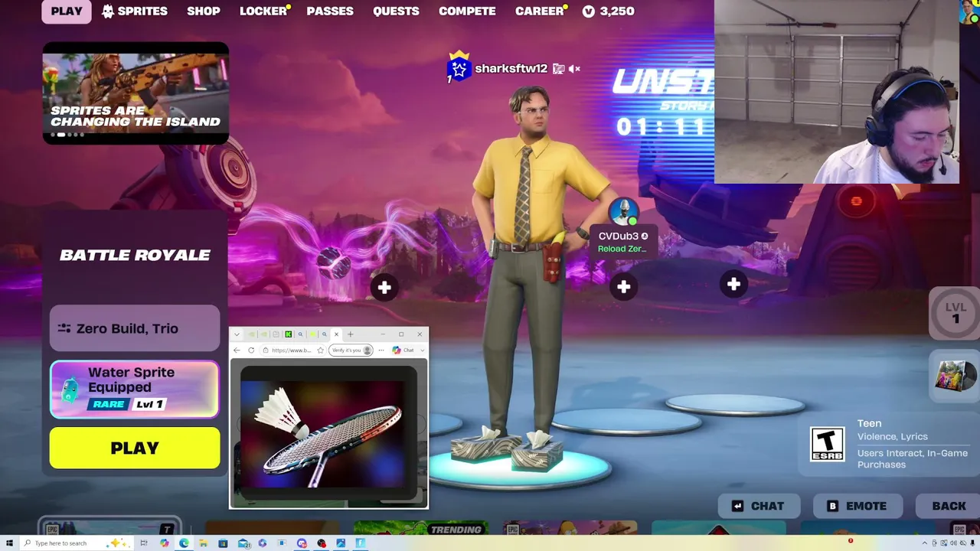Click the sharksftw12 player name

pyautogui.click(x=511, y=69)
